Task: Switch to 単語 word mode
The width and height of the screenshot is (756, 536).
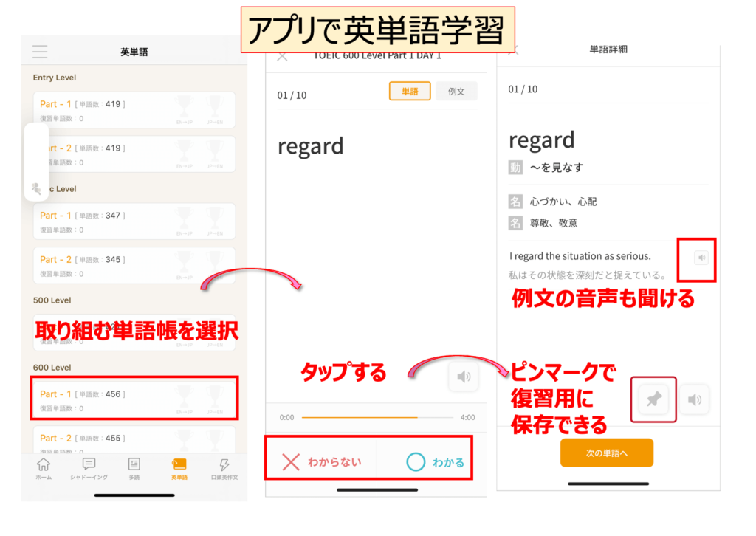Action: [x=410, y=91]
